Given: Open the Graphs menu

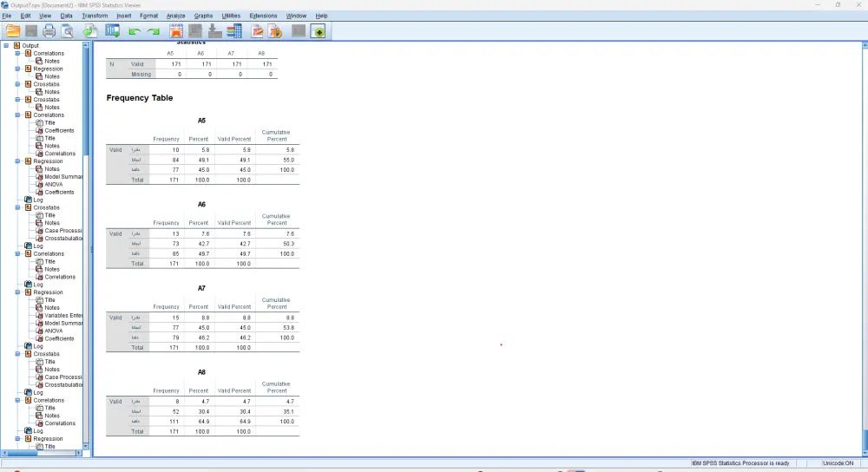Looking at the screenshot, I should [203, 16].
